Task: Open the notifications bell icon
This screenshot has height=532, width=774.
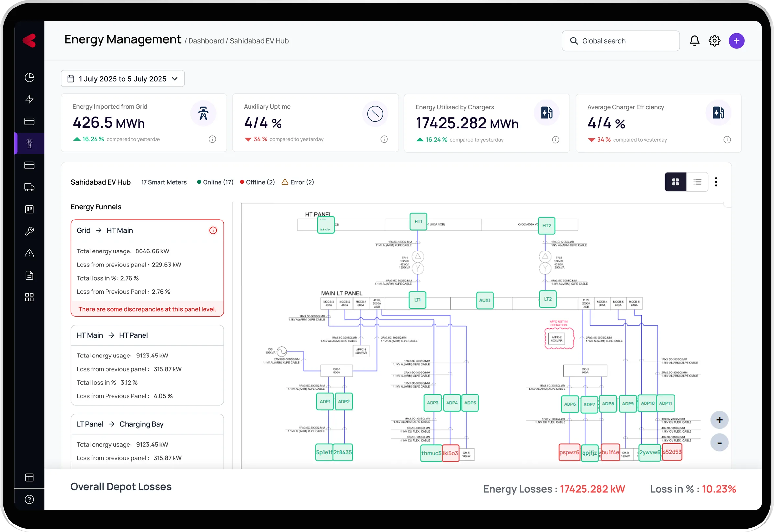Action: (694, 41)
